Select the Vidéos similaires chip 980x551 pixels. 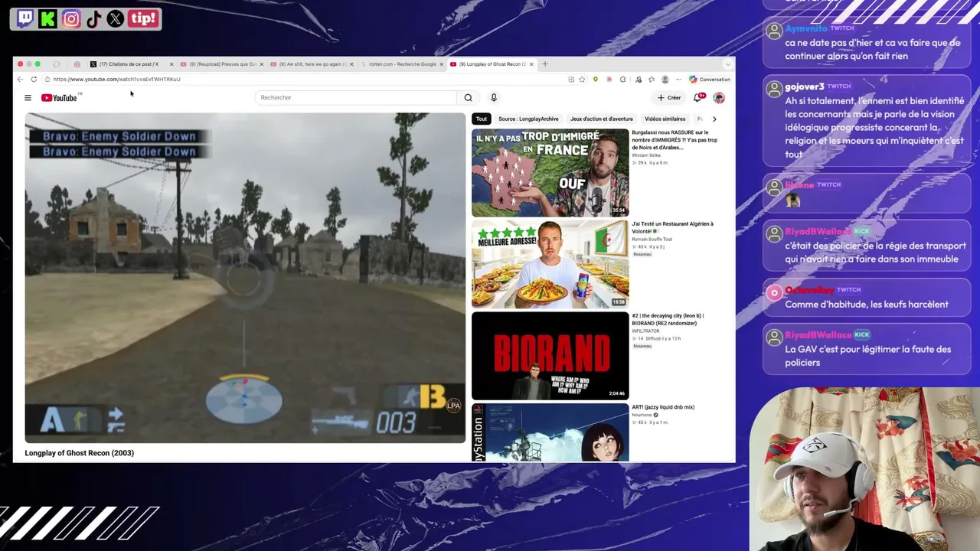(x=665, y=119)
